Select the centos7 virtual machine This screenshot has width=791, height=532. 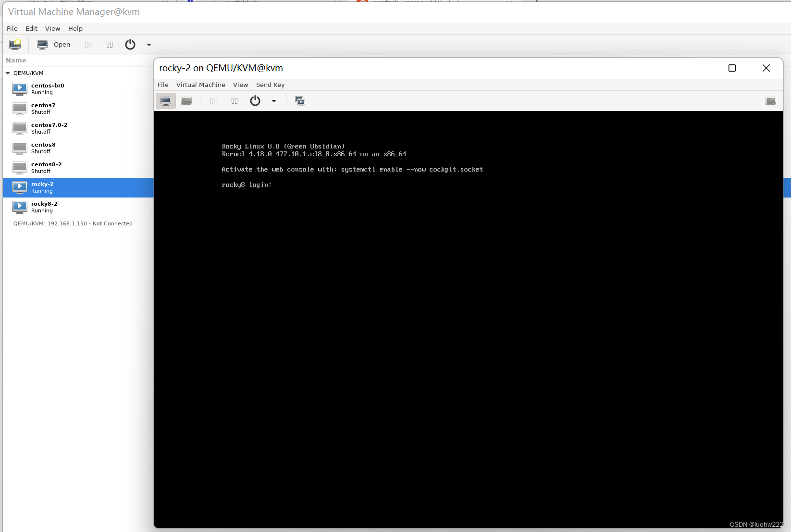43,108
